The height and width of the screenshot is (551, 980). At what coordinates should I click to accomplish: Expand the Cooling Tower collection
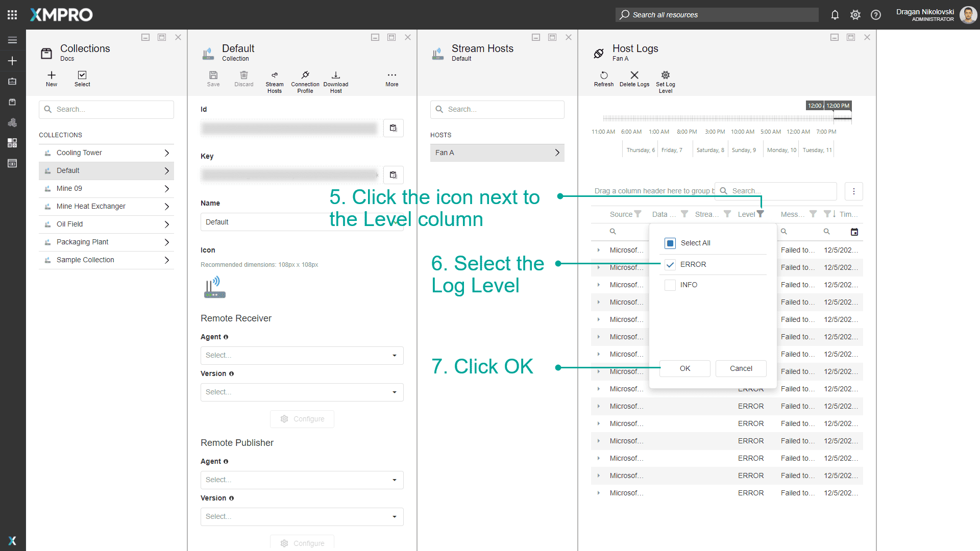[166, 153]
